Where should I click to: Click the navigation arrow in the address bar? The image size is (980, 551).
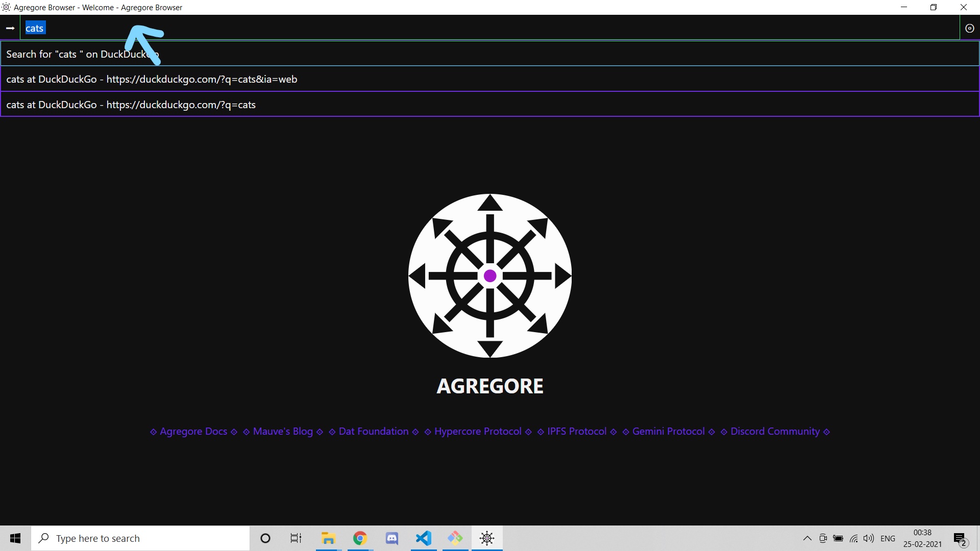click(x=10, y=28)
